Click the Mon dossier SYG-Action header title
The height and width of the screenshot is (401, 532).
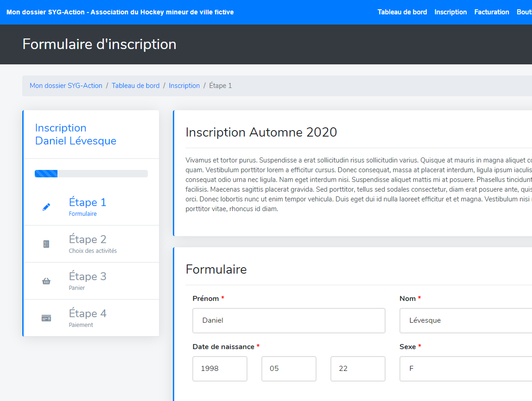pos(120,12)
